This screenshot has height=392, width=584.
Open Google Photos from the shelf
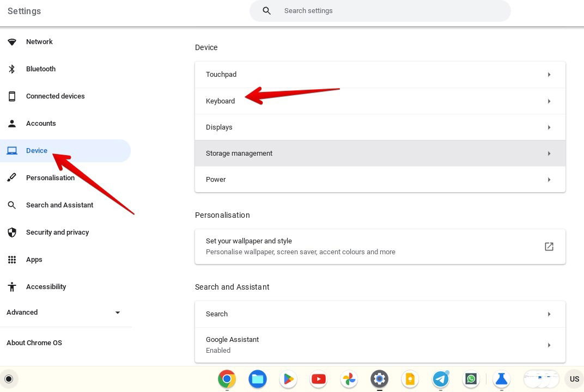tap(349, 379)
